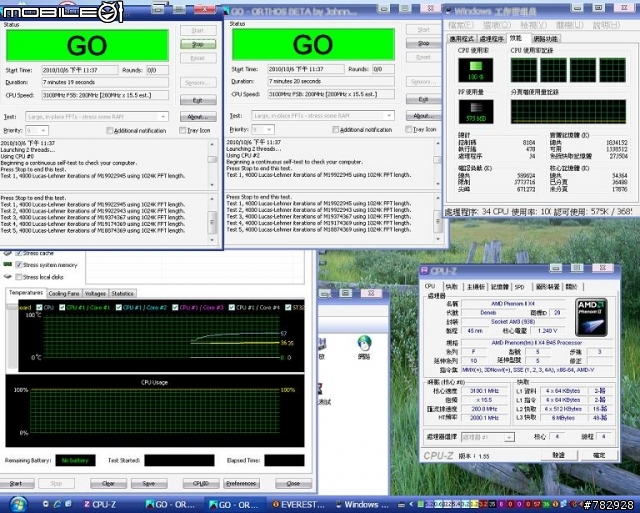The width and height of the screenshot is (640, 513).
Task: Click lower log scrollbar in CPU #2 Orthos window
Action: click(x=437, y=219)
